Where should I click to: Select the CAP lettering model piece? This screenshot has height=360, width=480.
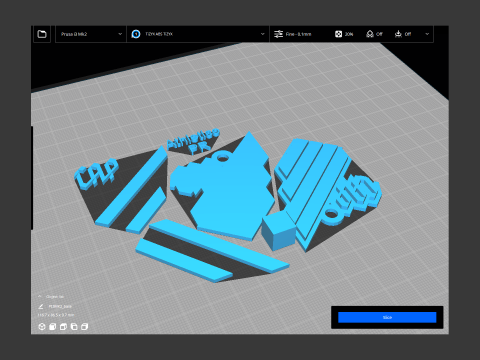[x=96, y=174]
